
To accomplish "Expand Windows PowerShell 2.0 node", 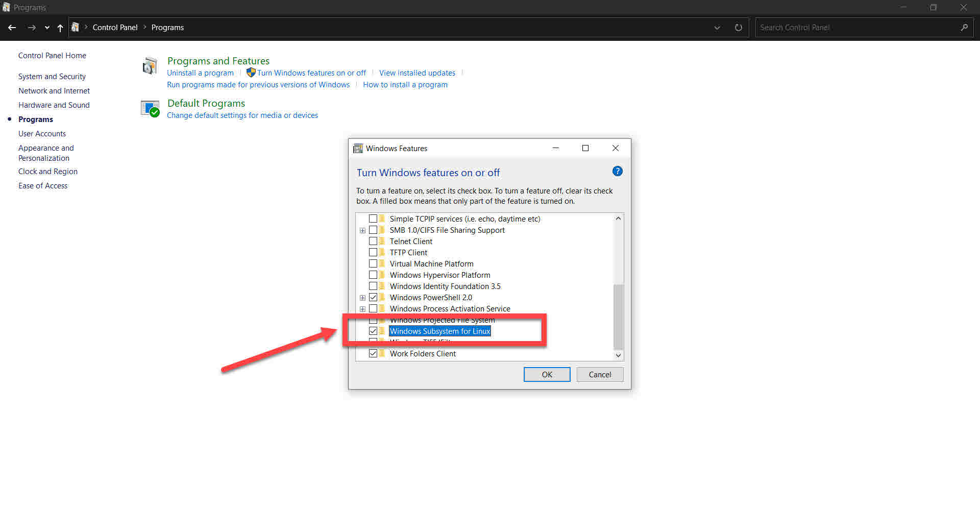I will 362,298.
